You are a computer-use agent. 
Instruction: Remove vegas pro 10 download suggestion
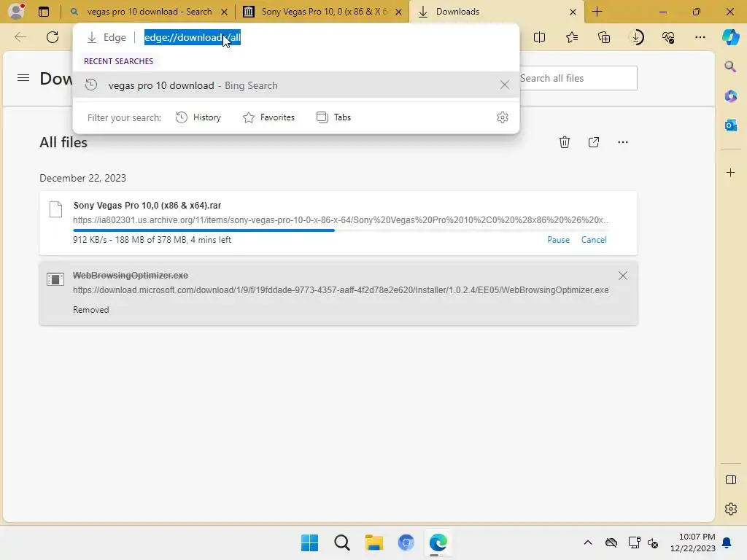[x=505, y=85]
